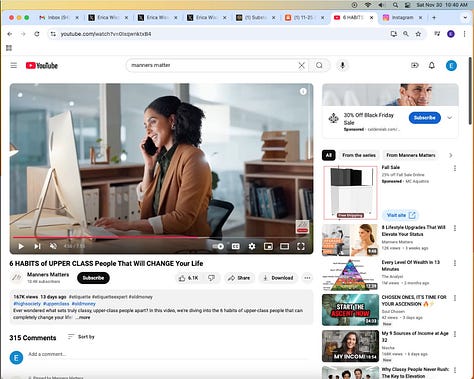Click the manners matter search field
Viewport: 474px width, 379px height.
[213, 66]
